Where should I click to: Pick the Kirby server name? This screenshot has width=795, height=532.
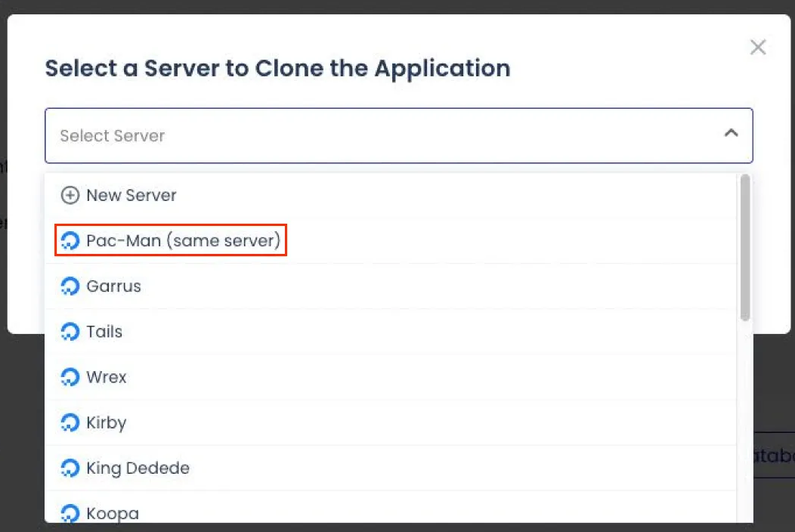point(107,422)
